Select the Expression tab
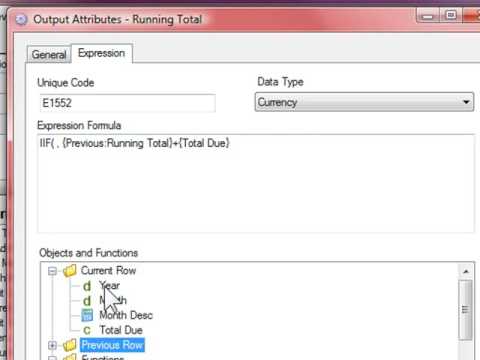Viewport: 480px width, 360px height. point(102,53)
